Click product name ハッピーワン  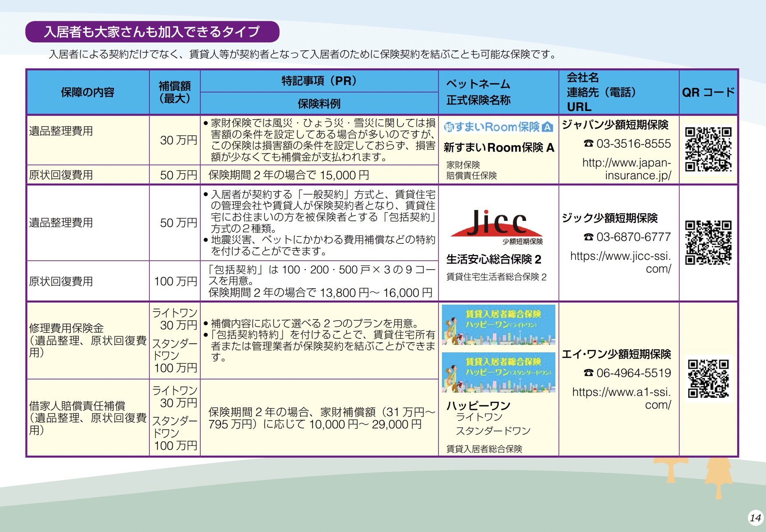tap(478, 406)
